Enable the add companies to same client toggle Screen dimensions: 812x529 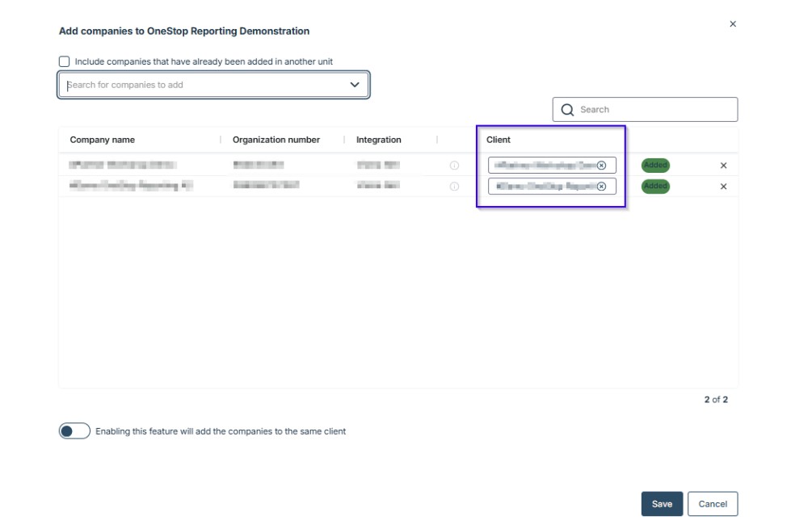tap(74, 431)
